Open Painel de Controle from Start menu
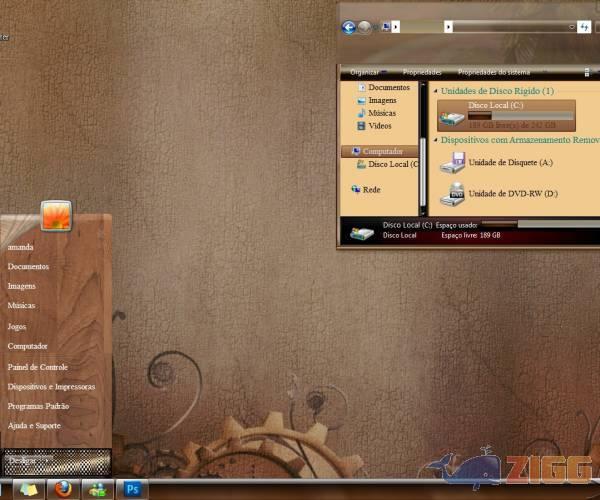 click(38, 367)
